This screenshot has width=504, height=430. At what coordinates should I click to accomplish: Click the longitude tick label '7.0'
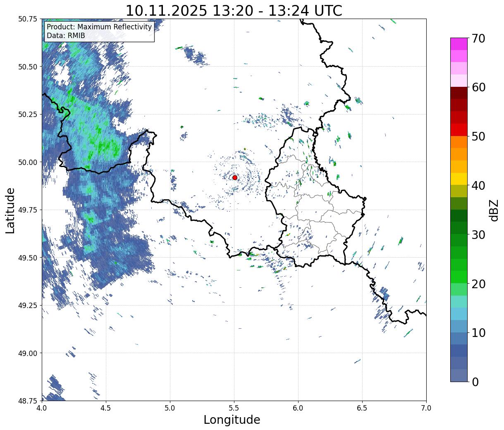[x=426, y=408]
